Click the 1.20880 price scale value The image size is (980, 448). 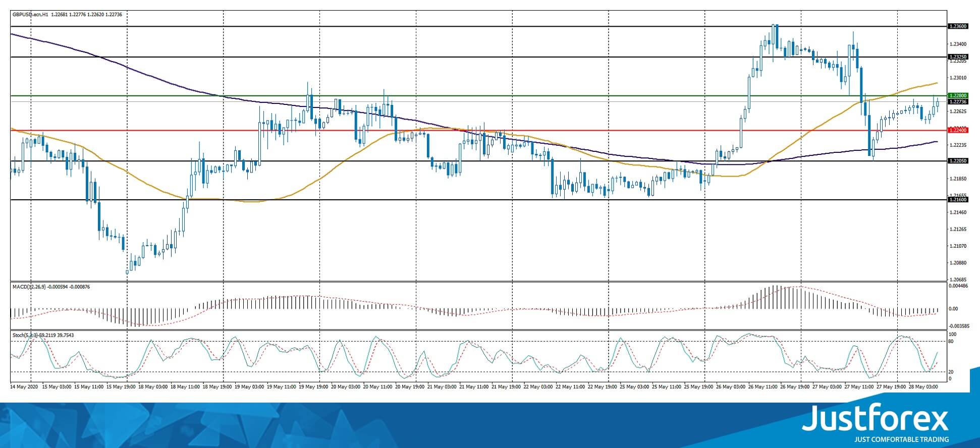point(958,263)
